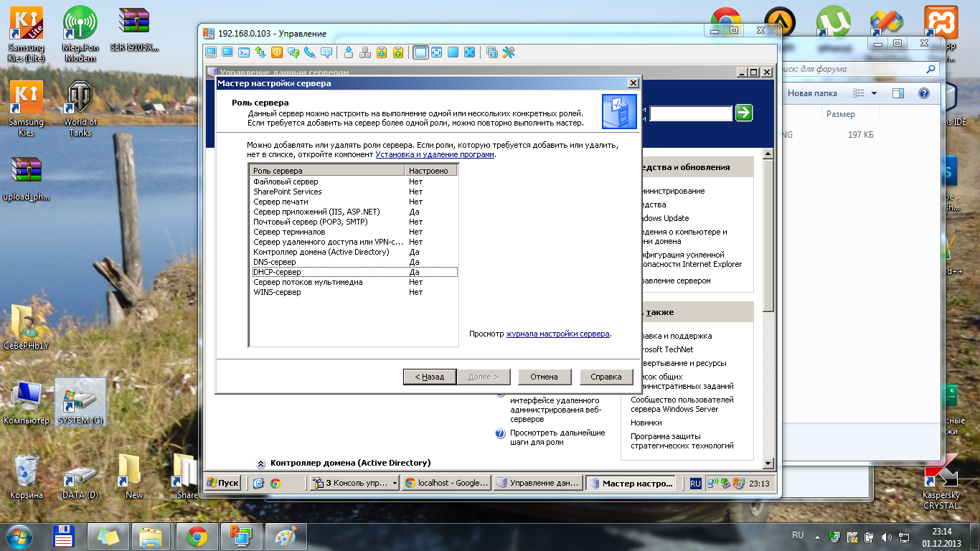Select the SharePoint Services role row
Screen dimensions: 980x551
[353, 192]
